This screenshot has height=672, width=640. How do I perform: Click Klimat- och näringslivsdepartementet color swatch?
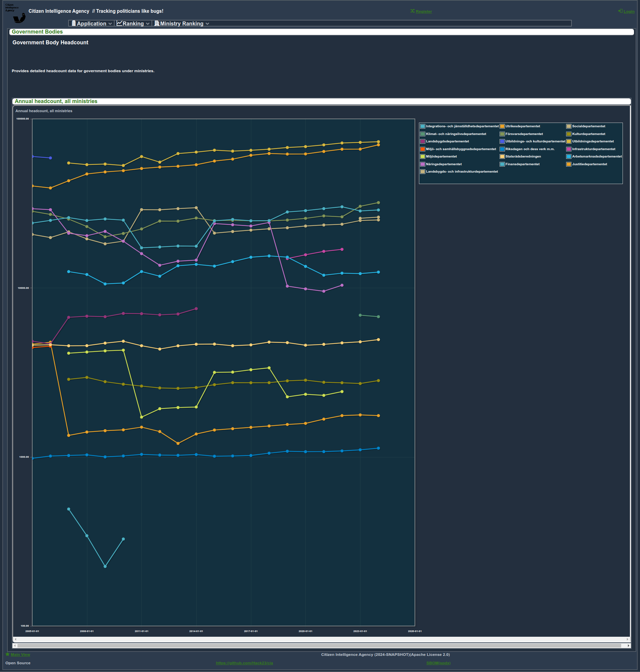coord(423,134)
